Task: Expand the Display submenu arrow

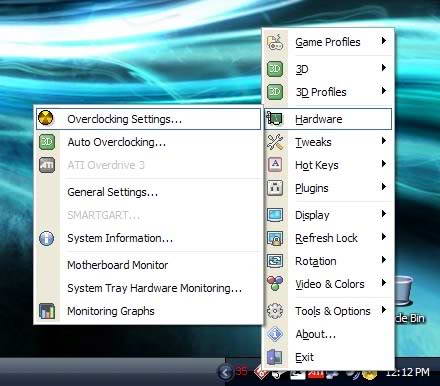Action: [x=384, y=214]
